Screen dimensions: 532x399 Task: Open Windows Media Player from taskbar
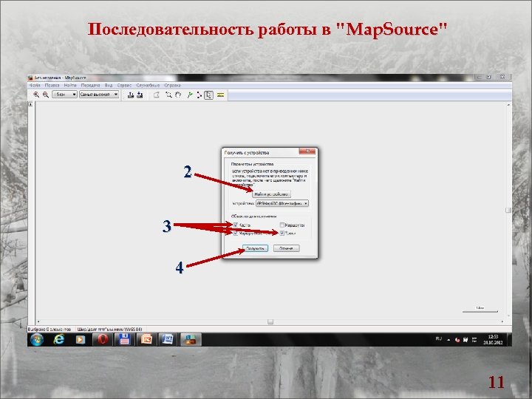(81, 339)
